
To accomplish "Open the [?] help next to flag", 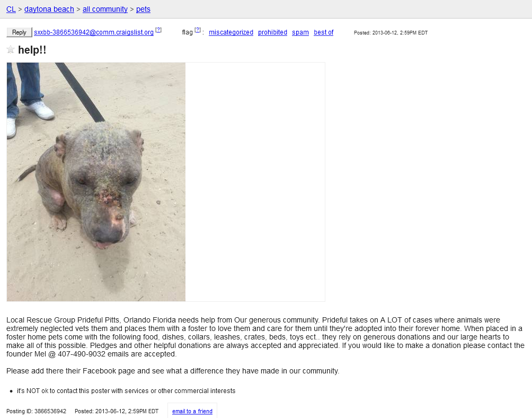I will pos(198,30).
